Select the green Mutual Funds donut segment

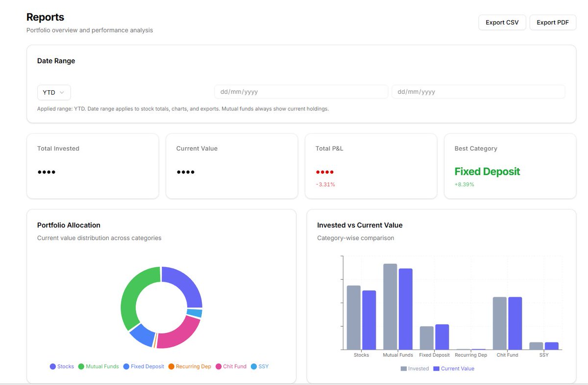tap(134, 294)
